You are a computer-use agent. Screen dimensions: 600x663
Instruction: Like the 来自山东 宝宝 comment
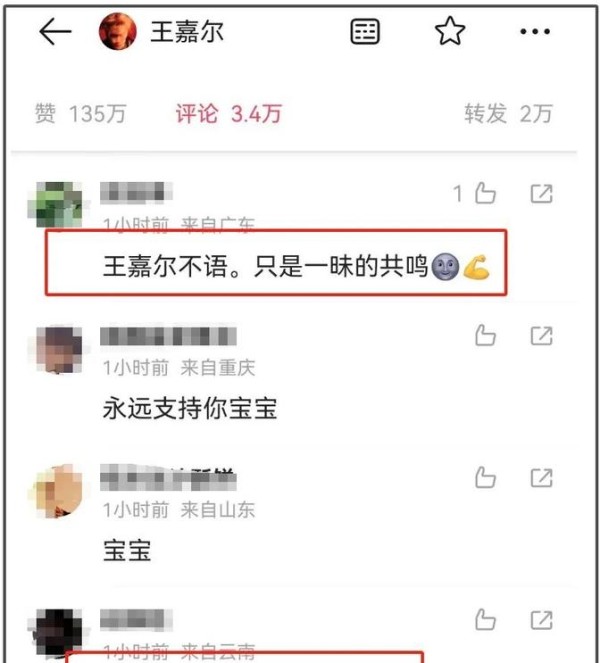[485, 478]
